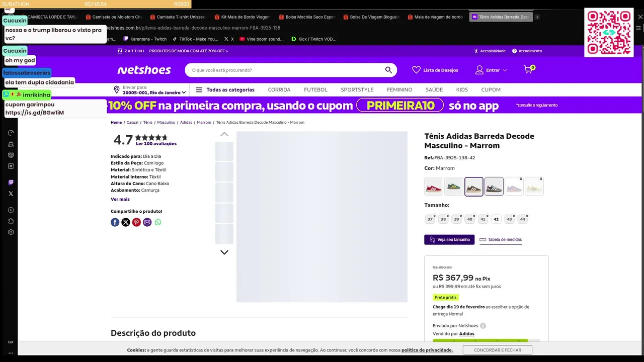Open GX Control speedometer in sidebar
The height and width of the screenshot is (362, 644).
(x=11, y=133)
